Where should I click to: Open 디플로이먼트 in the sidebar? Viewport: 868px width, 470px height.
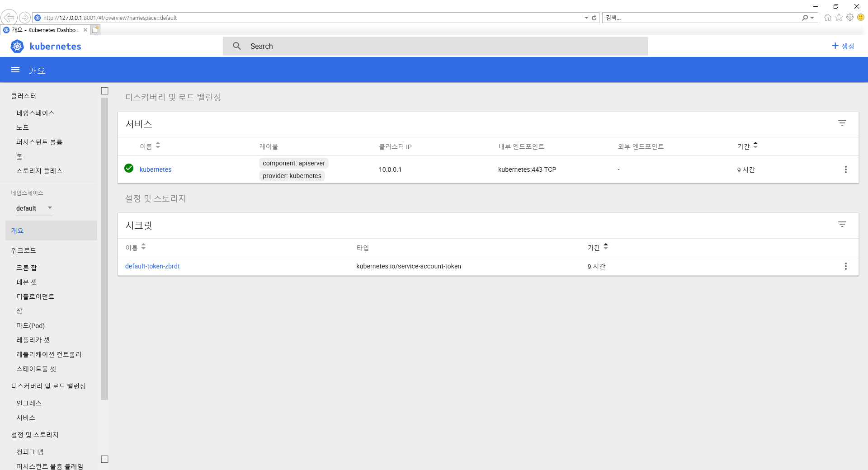tap(35, 296)
